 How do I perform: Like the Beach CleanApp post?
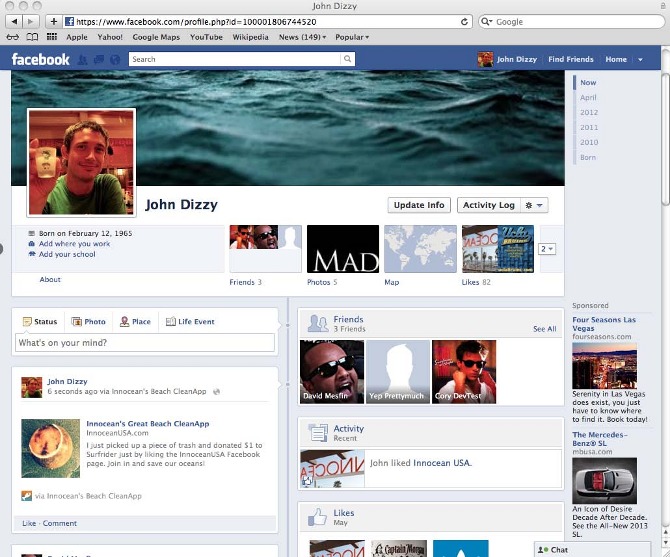(x=29, y=523)
